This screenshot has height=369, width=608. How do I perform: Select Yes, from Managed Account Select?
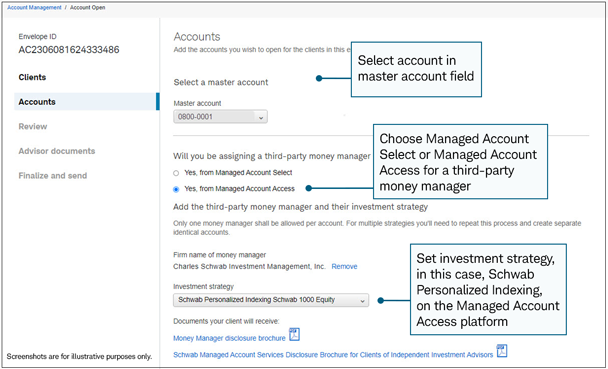point(176,173)
